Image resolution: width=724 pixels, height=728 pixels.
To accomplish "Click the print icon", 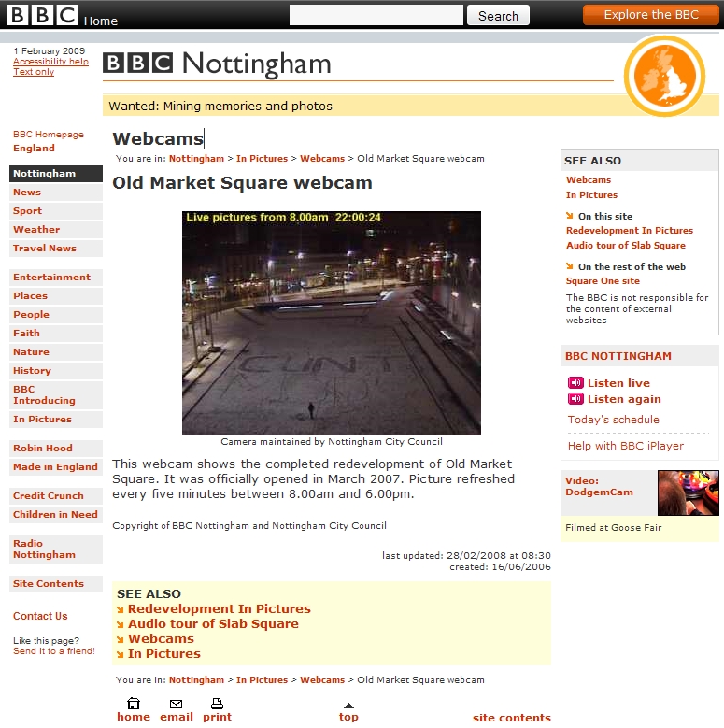I will pos(217,704).
